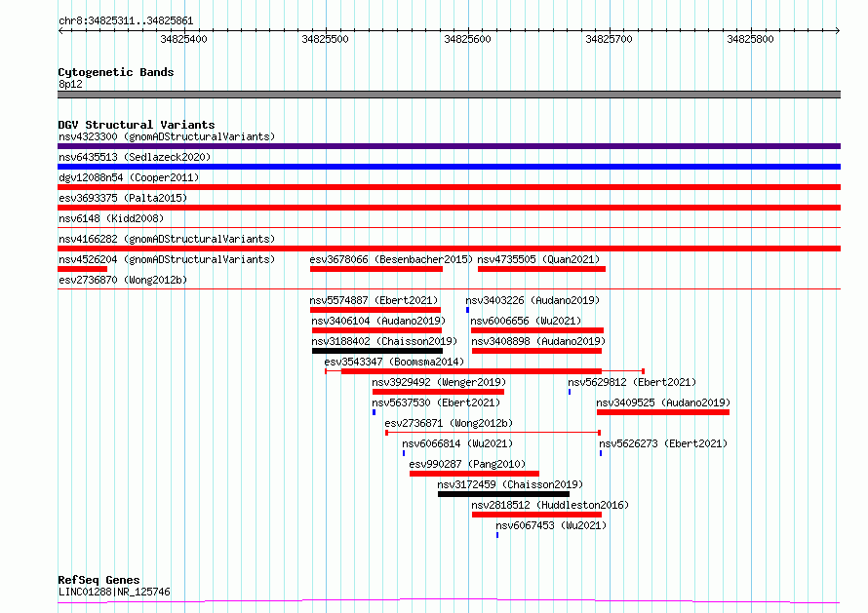Click the esv3678066 Besenbacher2015 red bar
The image size is (868, 613).
coord(376,269)
